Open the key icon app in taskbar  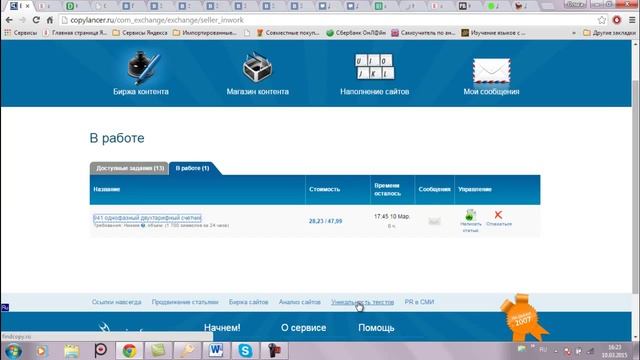[187, 351]
